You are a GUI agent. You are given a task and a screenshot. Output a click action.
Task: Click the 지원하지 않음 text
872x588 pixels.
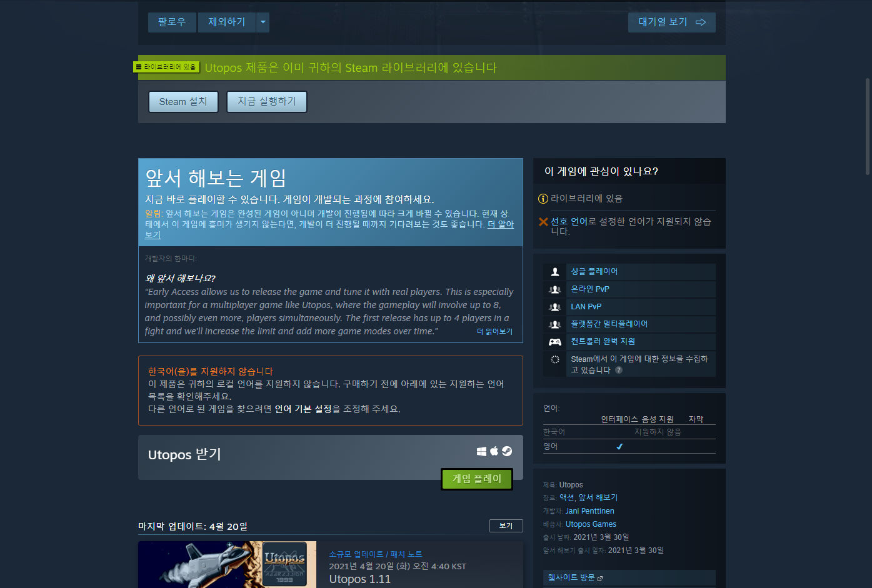pos(658,432)
